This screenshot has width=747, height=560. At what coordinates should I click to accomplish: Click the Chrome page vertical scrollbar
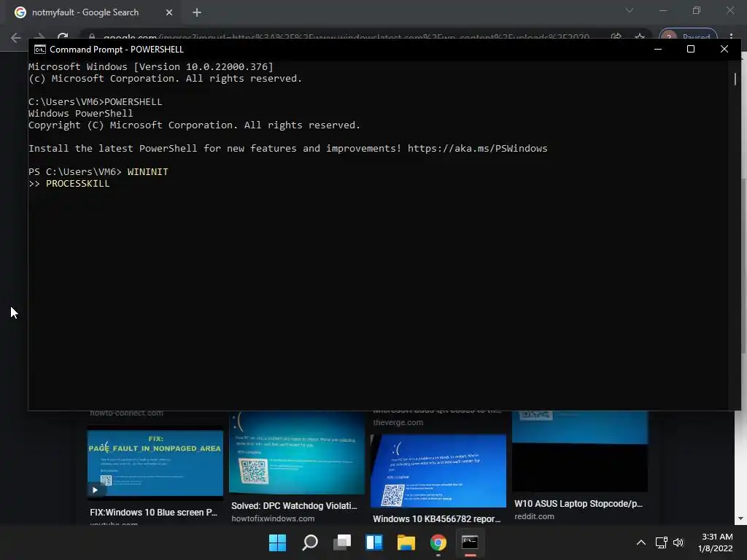(743, 265)
